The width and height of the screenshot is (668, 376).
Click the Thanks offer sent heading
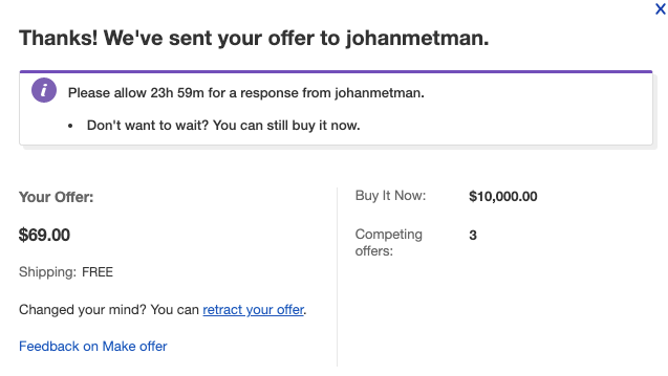pyautogui.click(x=254, y=38)
